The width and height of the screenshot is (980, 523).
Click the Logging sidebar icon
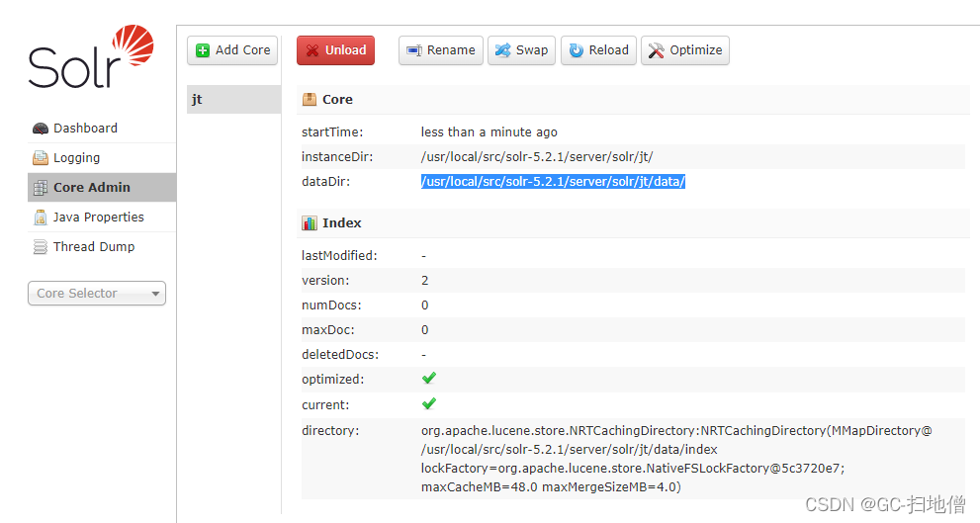tap(41, 158)
